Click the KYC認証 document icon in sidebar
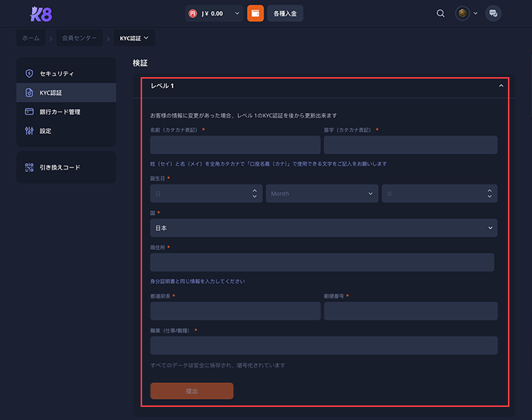Image resolution: width=532 pixels, height=420 pixels. [29, 92]
